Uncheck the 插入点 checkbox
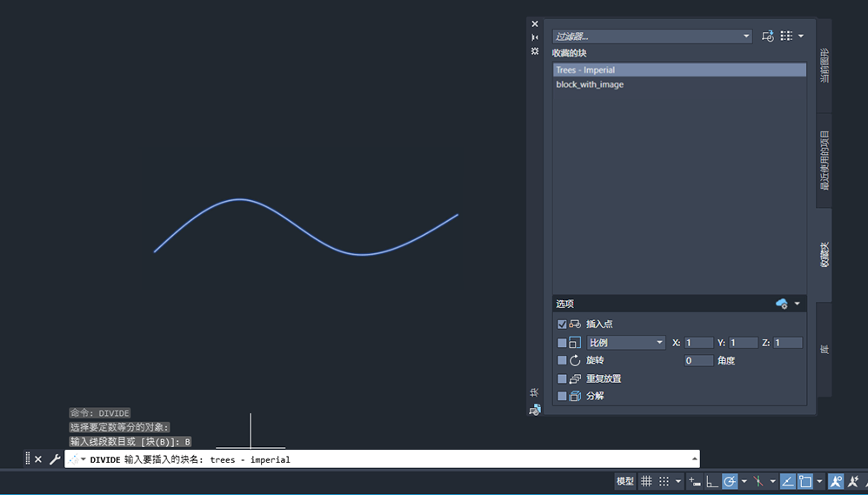This screenshot has height=495, width=868. (x=562, y=324)
